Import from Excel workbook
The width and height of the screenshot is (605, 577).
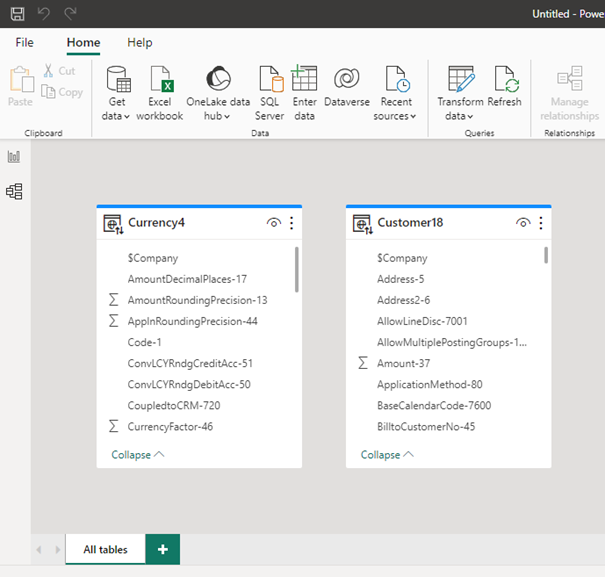160,93
